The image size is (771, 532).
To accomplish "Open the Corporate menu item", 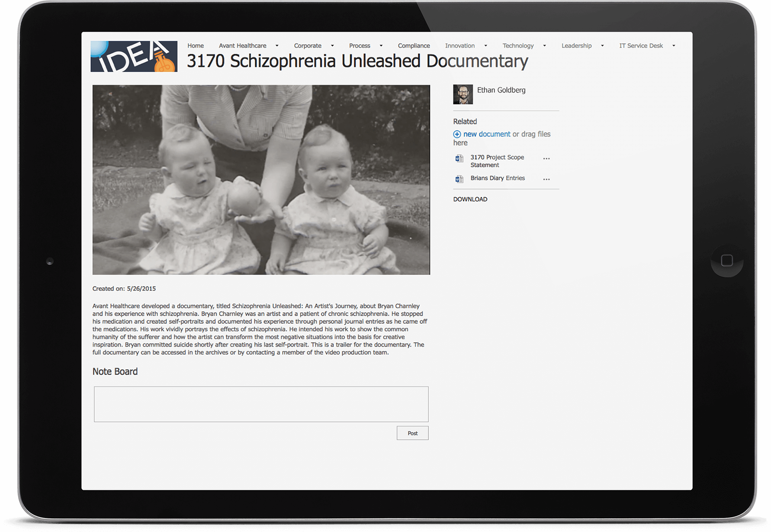I will 308,46.
